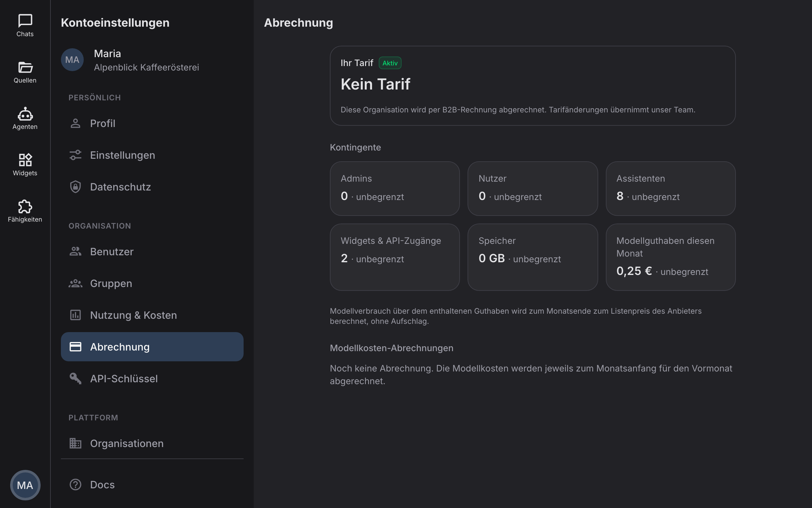Click the Abrechnung credit card icon
Image resolution: width=812 pixels, height=508 pixels.
pyautogui.click(x=75, y=347)
